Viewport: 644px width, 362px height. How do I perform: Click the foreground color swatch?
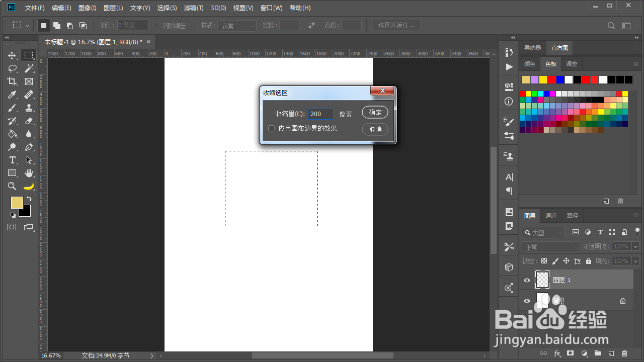pyautogui.click(x=17, y=202)
